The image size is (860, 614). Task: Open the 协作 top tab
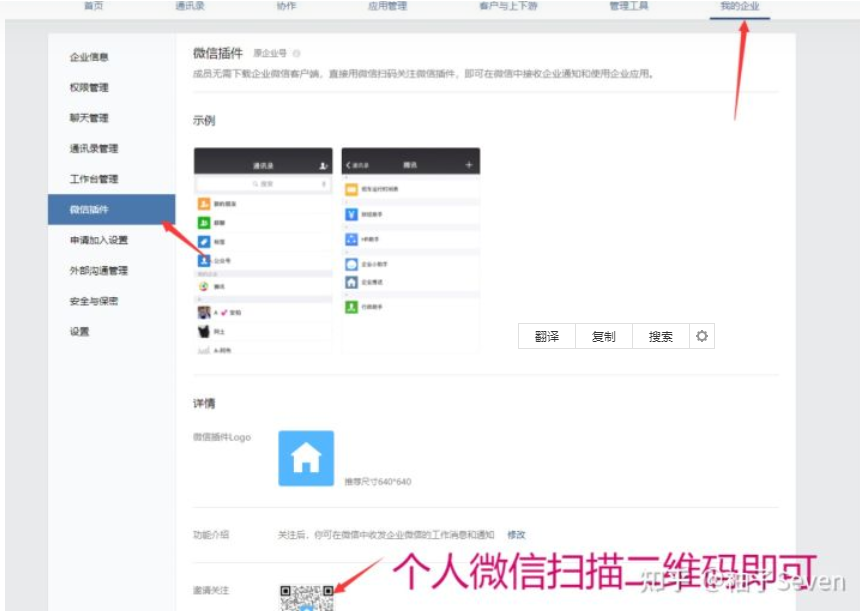(286, 6)
